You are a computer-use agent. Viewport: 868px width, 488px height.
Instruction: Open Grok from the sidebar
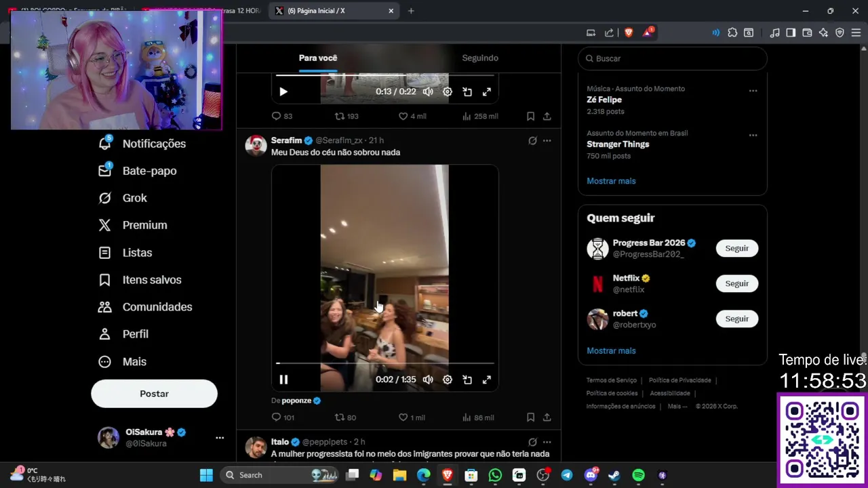[x=123, y=198]
